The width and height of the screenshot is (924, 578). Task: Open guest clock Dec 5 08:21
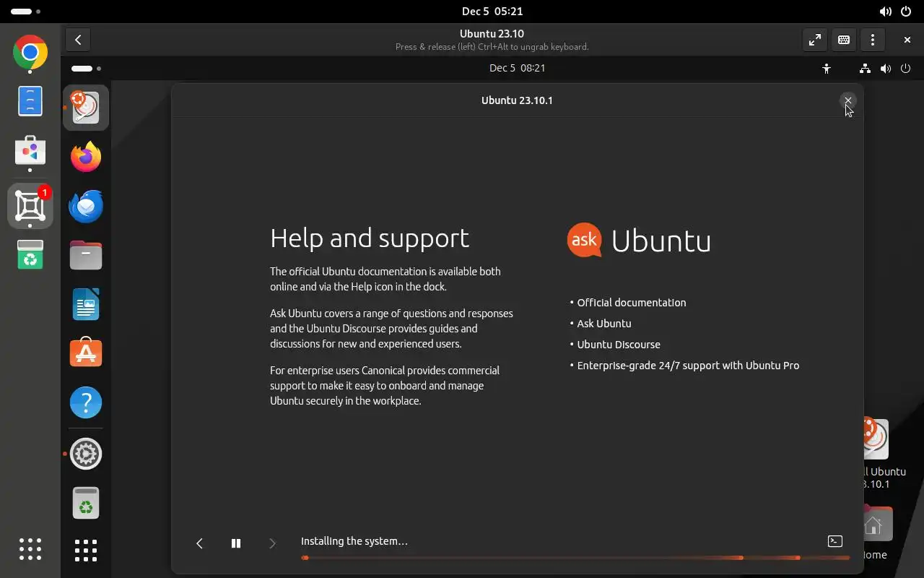click(x=517, y=68)
